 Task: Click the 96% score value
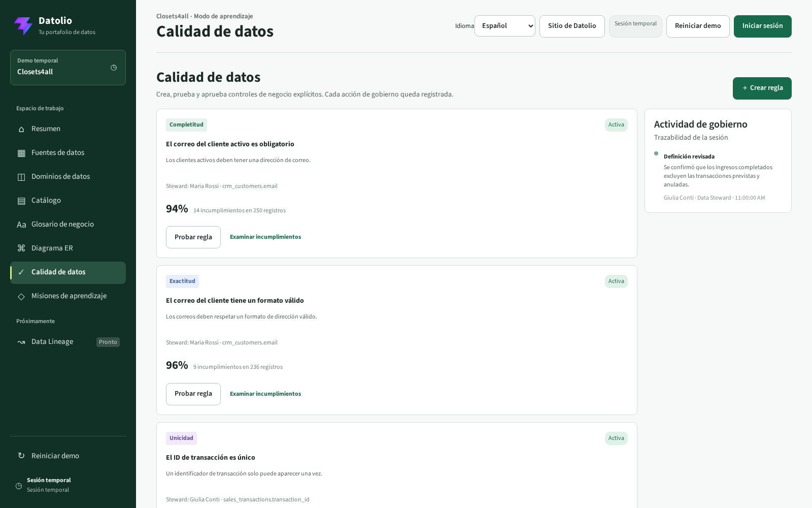[177, 365]
